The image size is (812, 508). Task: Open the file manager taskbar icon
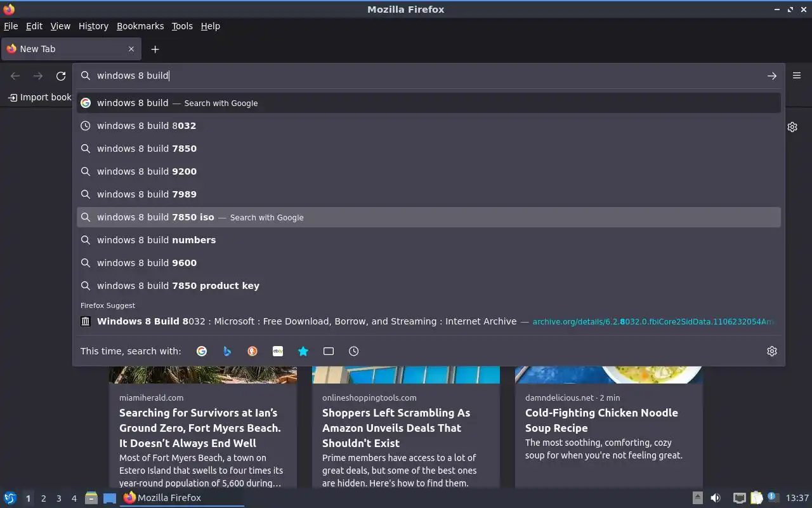pos(91,498)
